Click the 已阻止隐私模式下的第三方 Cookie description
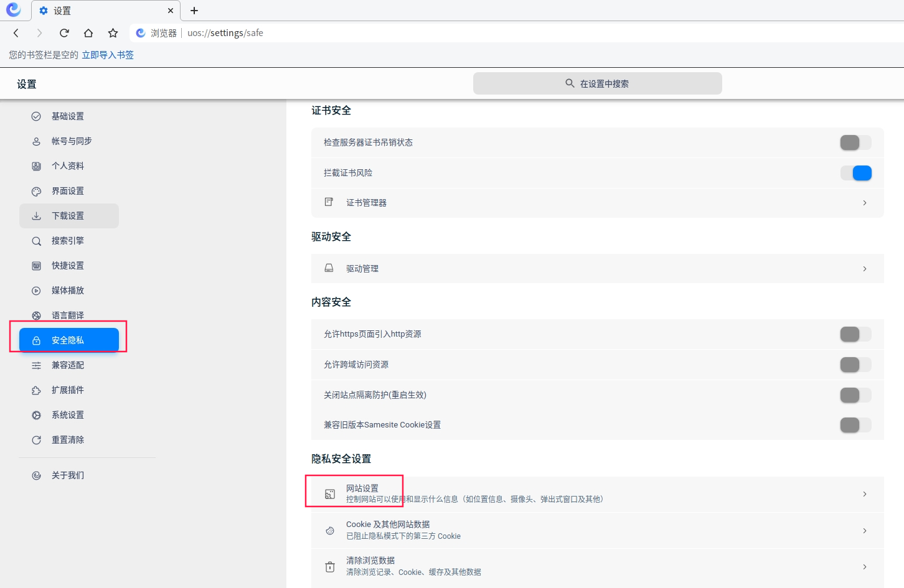The height and width of the screenshot is (588, 904). click(403, 536)
